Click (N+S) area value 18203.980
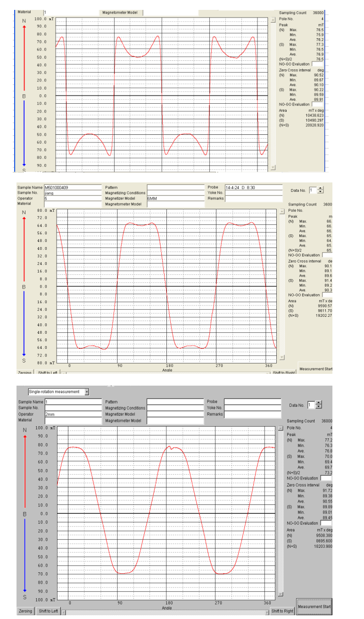Image resolution: width=364 pixels, height=619 pixels. pos(323,546)
